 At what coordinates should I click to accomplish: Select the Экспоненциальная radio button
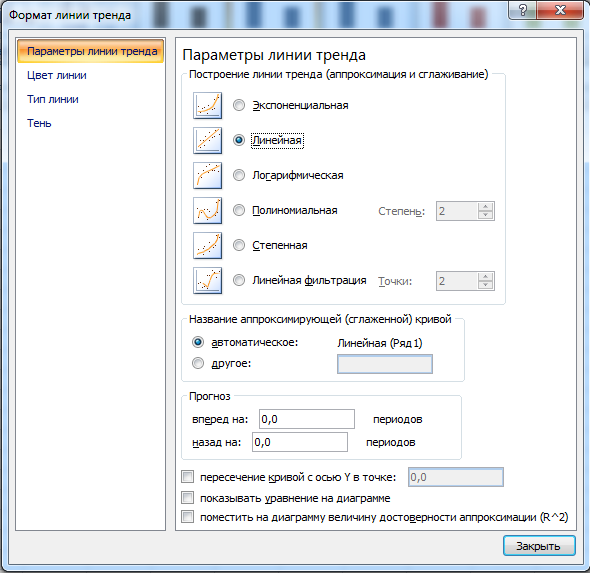pyautogui.click(x=239, y=105)
